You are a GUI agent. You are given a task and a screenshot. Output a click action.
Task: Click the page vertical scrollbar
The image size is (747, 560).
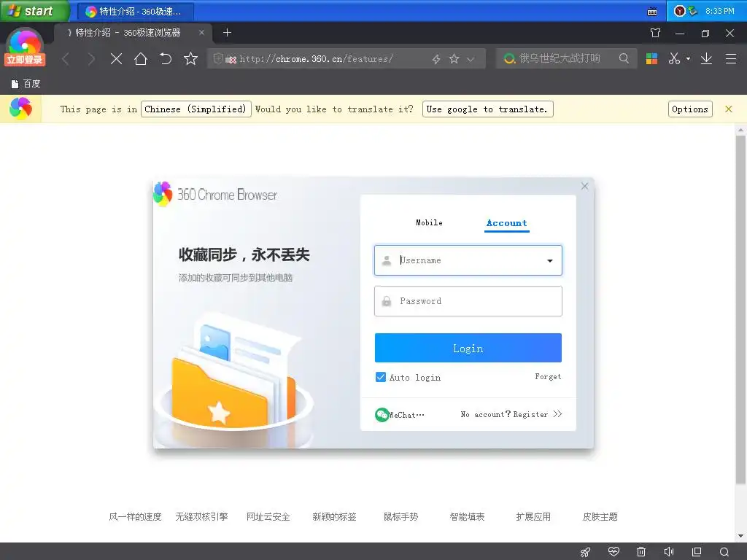740,309
